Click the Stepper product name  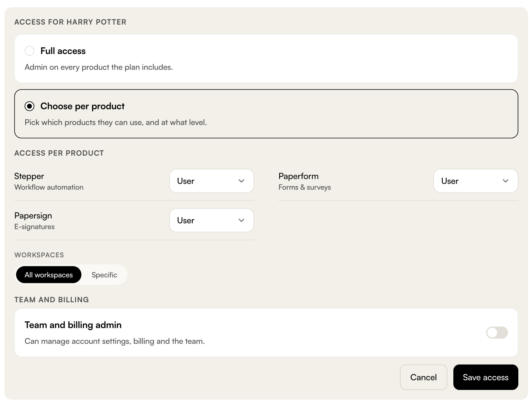(29, 176)
